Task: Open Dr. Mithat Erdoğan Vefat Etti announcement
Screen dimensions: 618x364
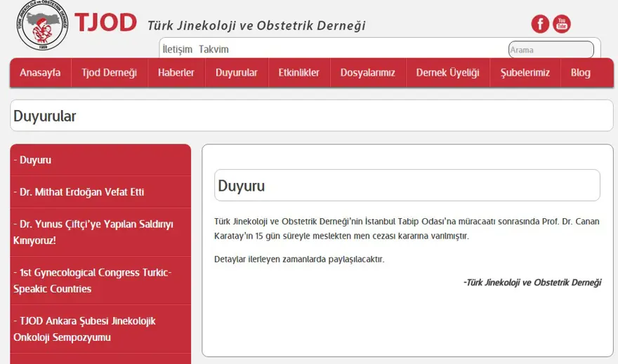Action: [79, 192]
